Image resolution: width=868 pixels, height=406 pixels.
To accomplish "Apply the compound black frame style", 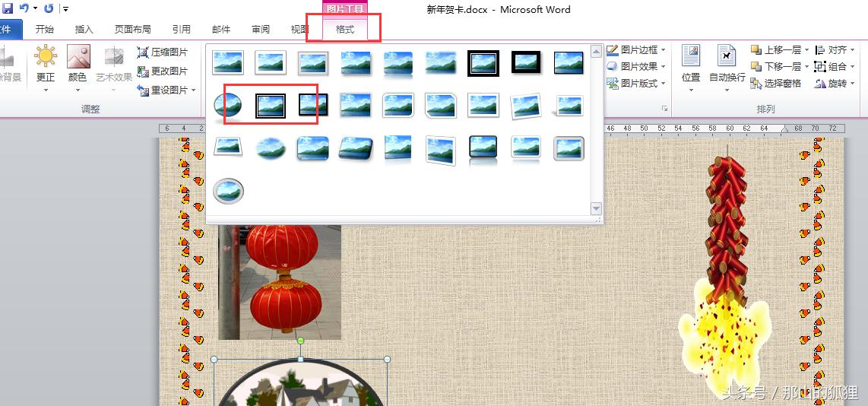I will pyautogui.click(x=271, y=106).
